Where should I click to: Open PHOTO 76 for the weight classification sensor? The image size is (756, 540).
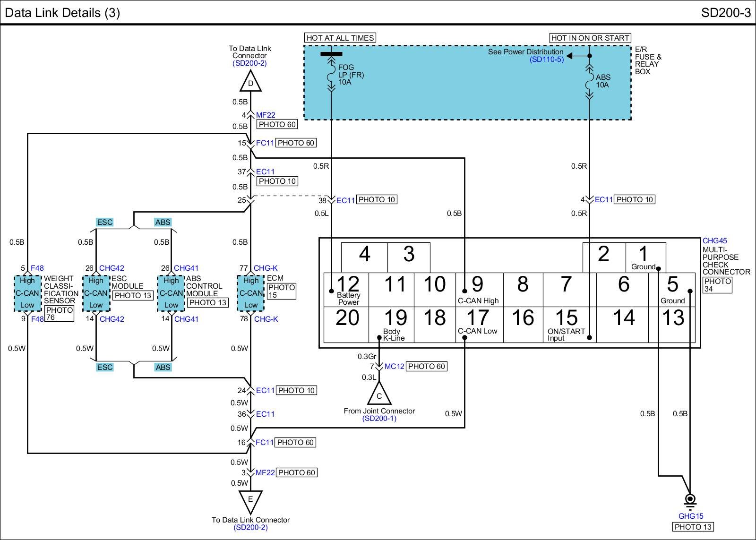click(60, 314)
